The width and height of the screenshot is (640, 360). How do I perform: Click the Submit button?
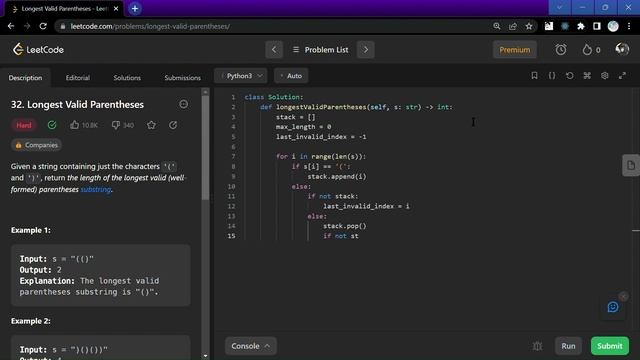pos(610,346)
